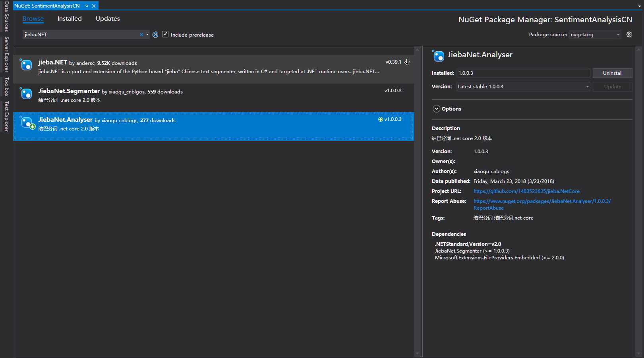Click the disabled Update button
644x358 pixels.
click(x=612, y=87)
